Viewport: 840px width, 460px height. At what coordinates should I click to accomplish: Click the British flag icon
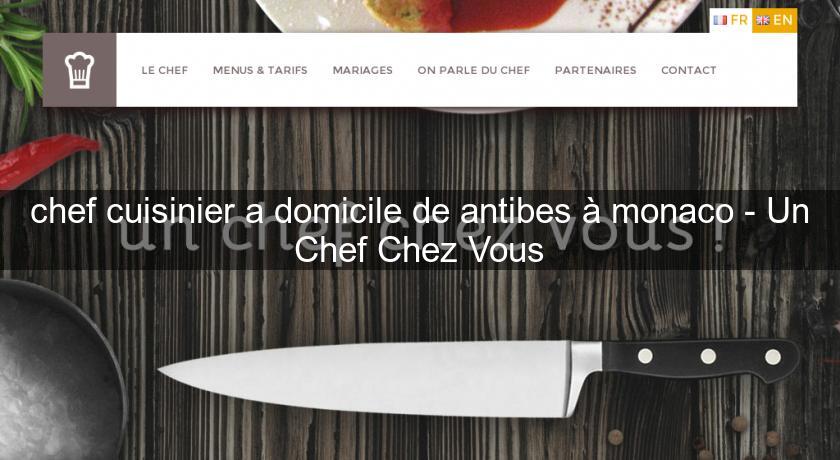pos(763,20)
